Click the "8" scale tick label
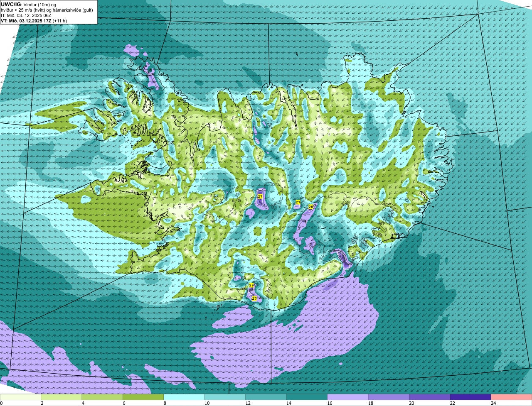The width and height of the screenshot is (532, 406). pyautogui.click(x=165, y=403)
